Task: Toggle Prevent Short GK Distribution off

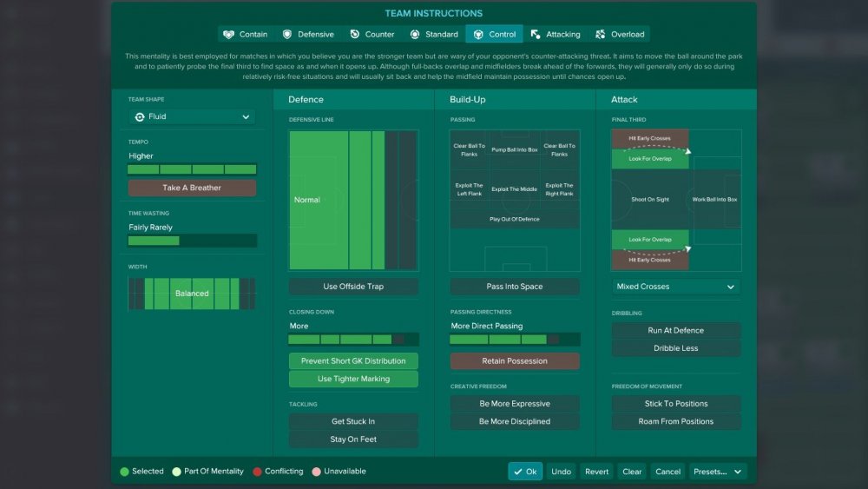Action: click(x=353, y=361)
